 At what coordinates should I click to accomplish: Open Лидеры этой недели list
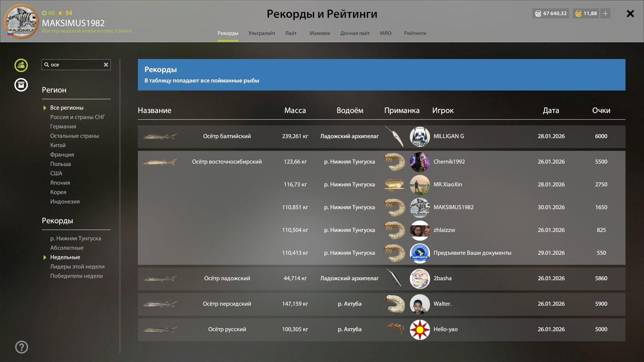click(x=77, y=266)
